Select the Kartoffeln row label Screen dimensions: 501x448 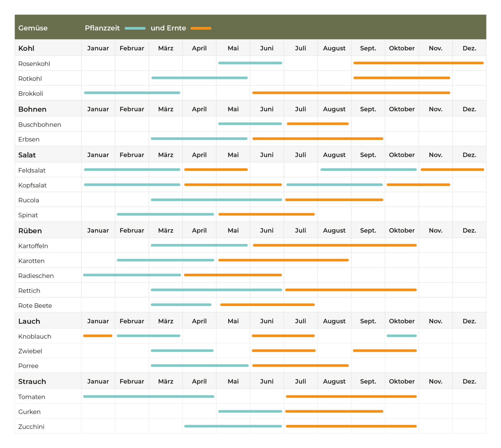pos(33,246)
